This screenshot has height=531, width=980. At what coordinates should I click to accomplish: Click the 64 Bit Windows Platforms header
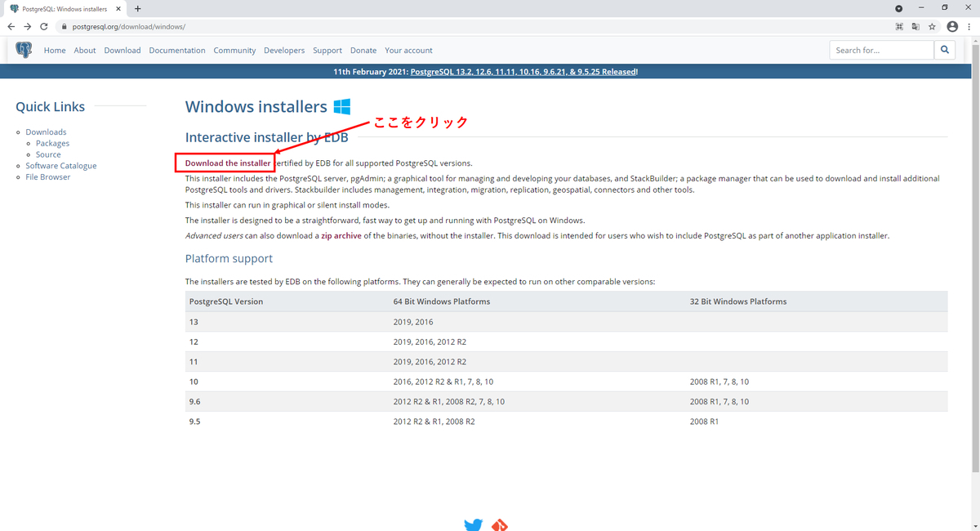pyautogui.click(x=442, y=301)
